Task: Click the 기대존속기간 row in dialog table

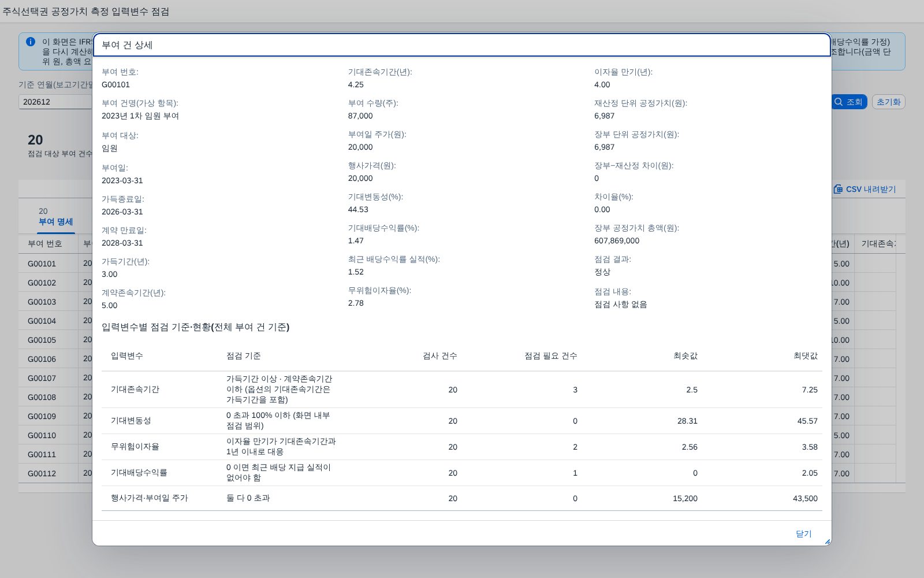Action: point(462,390)
